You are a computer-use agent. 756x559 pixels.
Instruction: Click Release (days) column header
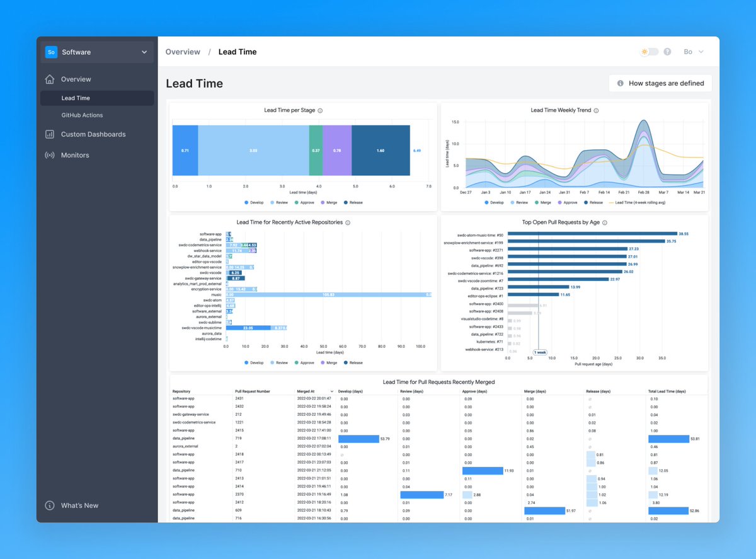599,391
